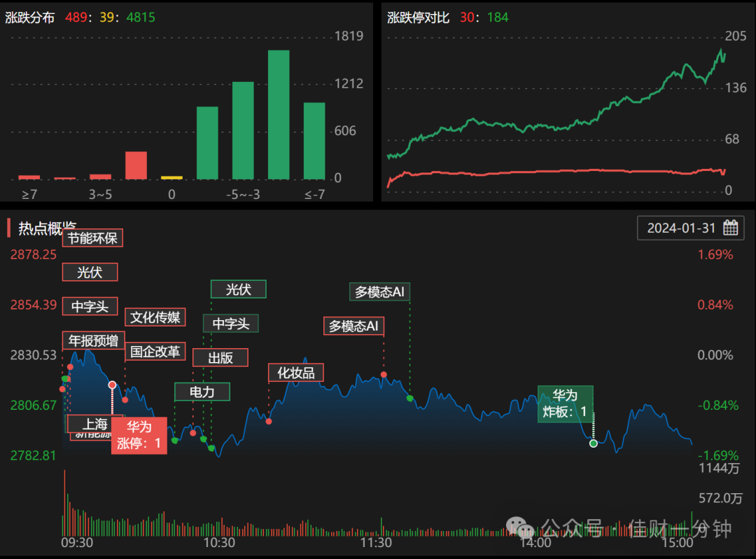The image size is (756, 559).
Task: Click the 上海 hotspot label
Action: 94,424
